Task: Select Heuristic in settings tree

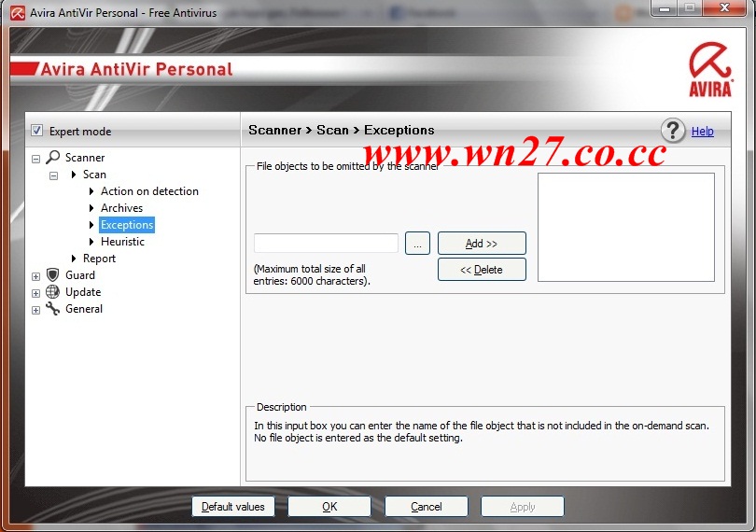Action: click(x=122, y=242)
